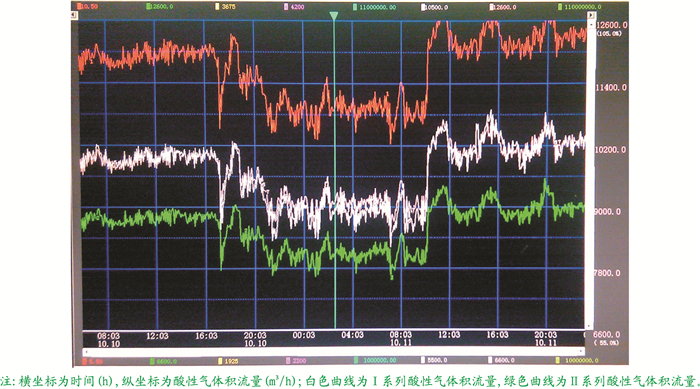Click the bottom pink swatch labeled 2200
The width and height of the screenshot is (700, 389).
[288, 361]
